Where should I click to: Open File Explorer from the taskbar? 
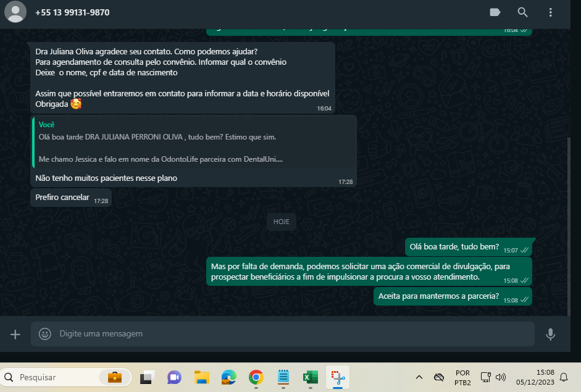[x=202, y=377]
